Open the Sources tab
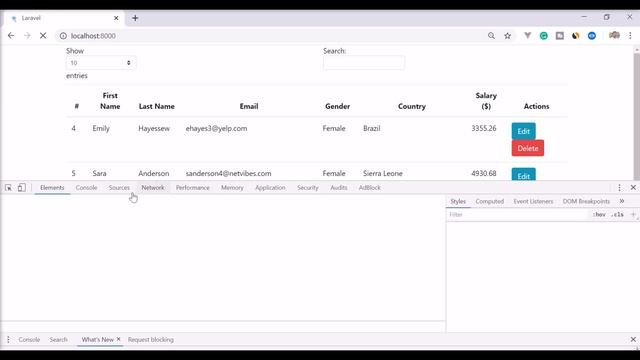 [x=119, y=188]
